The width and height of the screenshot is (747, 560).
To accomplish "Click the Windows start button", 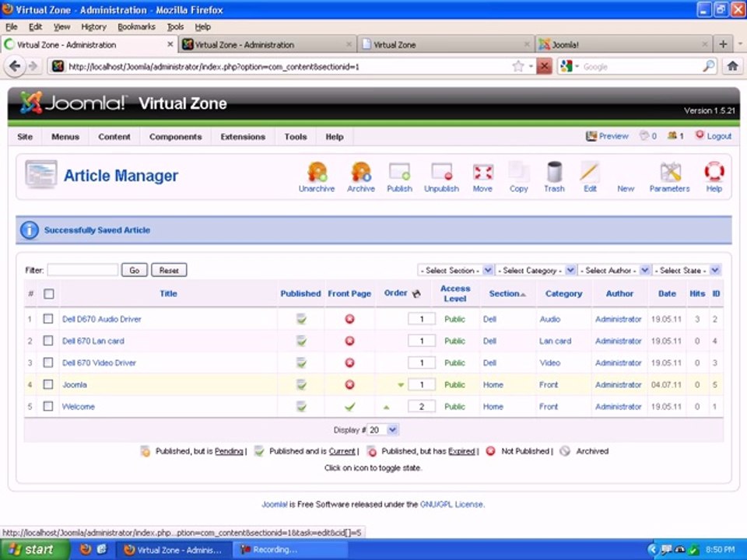I will (35, 550).
